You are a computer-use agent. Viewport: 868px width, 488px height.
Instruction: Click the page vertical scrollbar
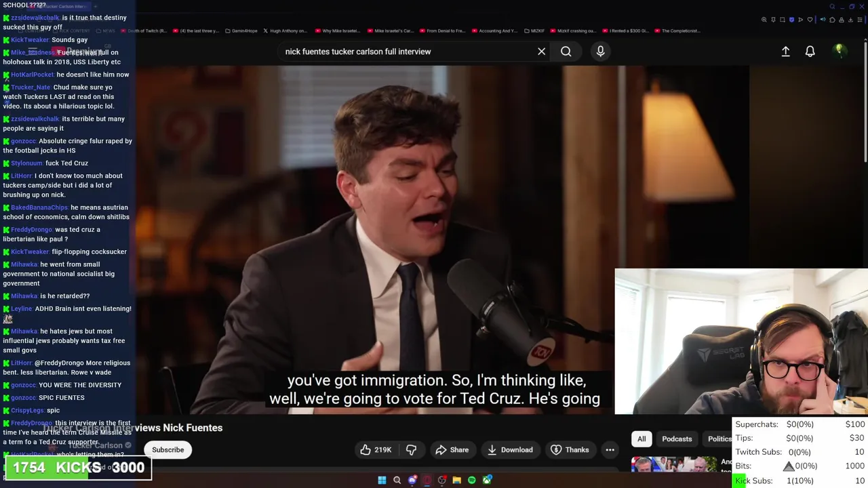pos(865,102)
